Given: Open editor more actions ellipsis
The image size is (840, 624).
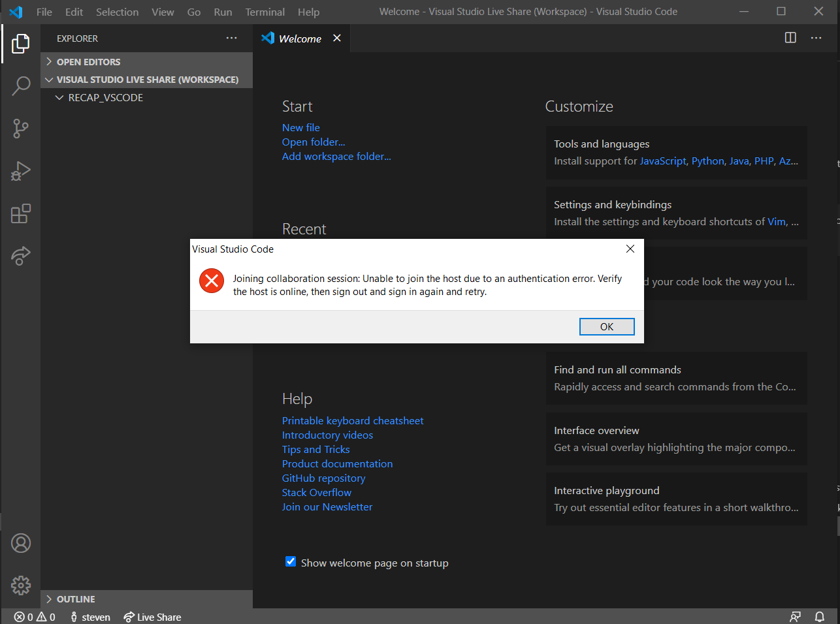Looking at the screenshot, I should [x=816, y=38].
